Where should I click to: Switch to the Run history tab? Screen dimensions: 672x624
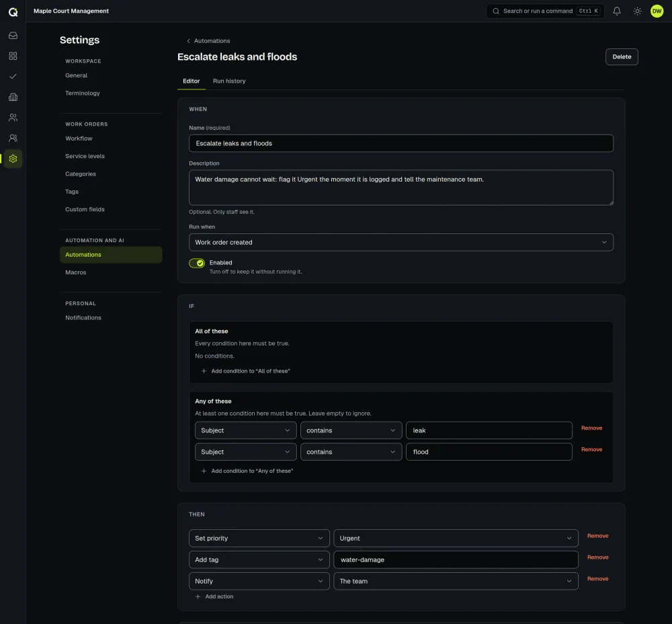coord(229,81)
